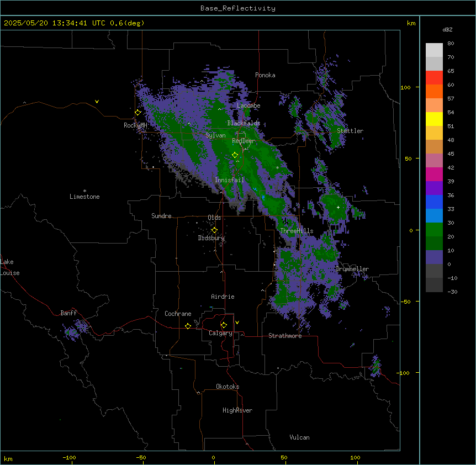Image resolution: width=476 pixels, height=465 pixels.
Task: Click the yellow V marker east of Calgary
Action: pos(237,323)
